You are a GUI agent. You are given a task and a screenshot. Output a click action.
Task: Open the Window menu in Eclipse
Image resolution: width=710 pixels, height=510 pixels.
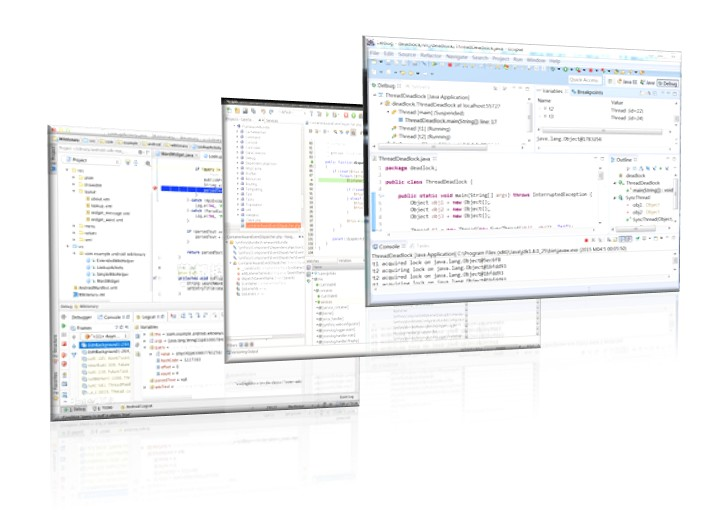[536, 60]
